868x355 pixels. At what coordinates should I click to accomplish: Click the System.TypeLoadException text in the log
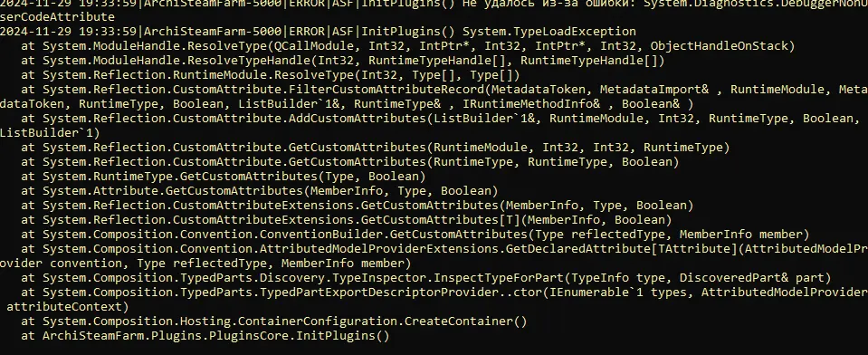pos(549,32)
